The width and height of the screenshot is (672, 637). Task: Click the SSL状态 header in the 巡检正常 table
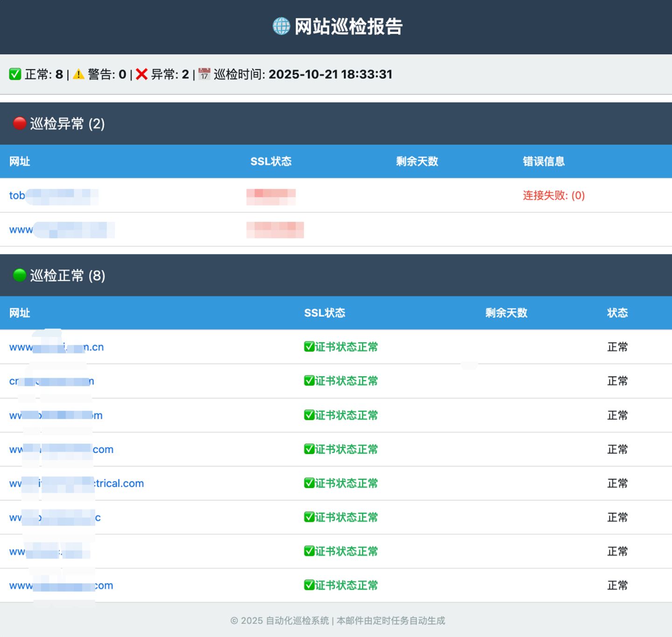(324, 313)
